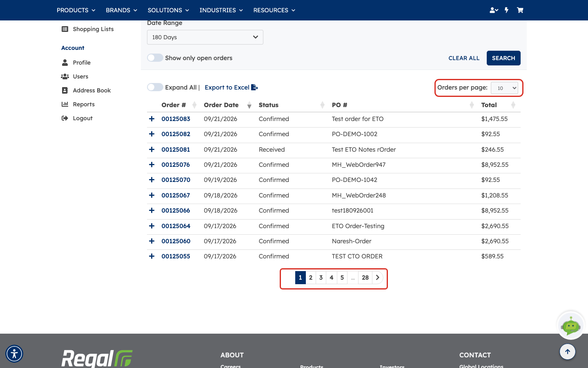Viewport: 588px width, 368px height.
Task: Expand order 00125076 row details
Action: (x=152, y=165)
